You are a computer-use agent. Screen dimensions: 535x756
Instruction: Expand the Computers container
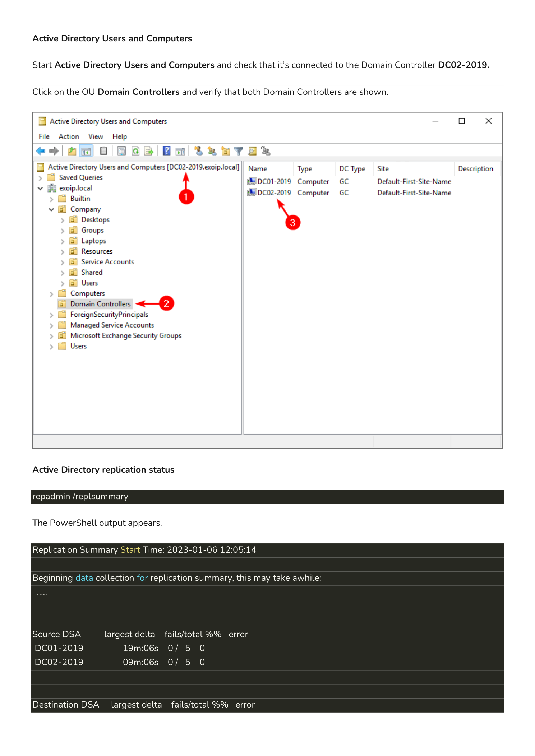pos(51,294)
